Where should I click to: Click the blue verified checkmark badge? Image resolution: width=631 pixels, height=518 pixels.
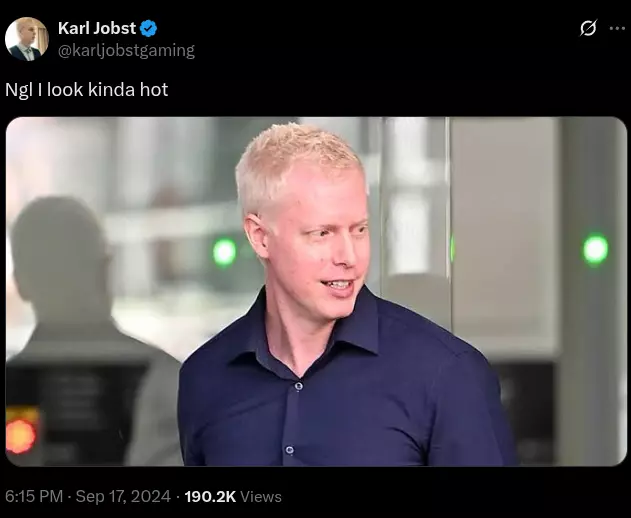[x=148, y=29]
